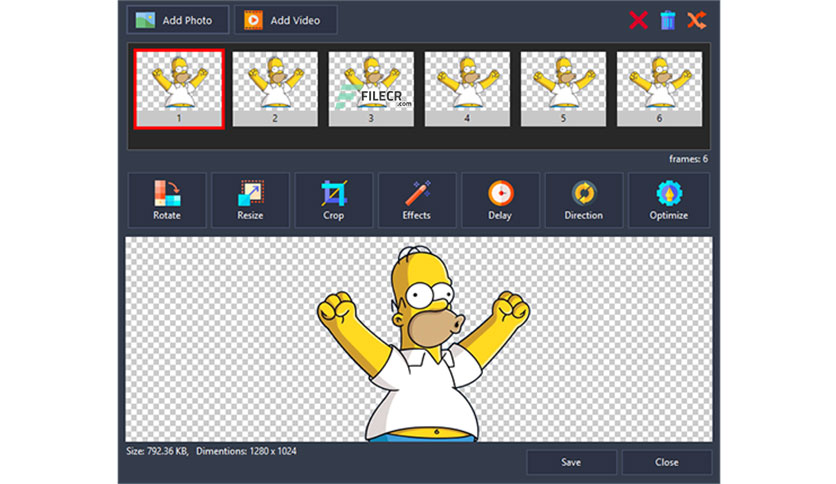The image size is (836, 484).
Task: Select frame thumbnail 1
Action: 179,89
